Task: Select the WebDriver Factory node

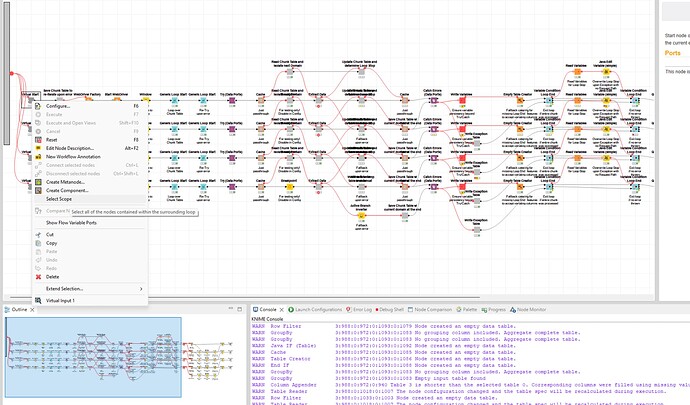Action: (88, 99)
